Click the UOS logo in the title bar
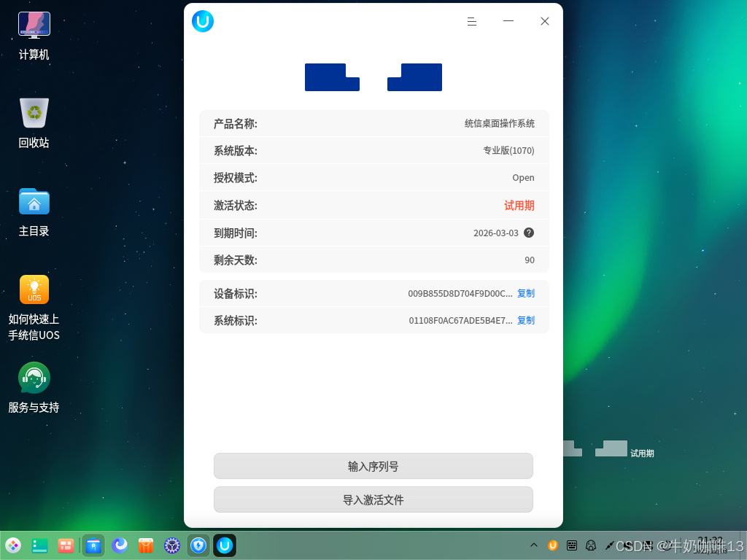 203,21
